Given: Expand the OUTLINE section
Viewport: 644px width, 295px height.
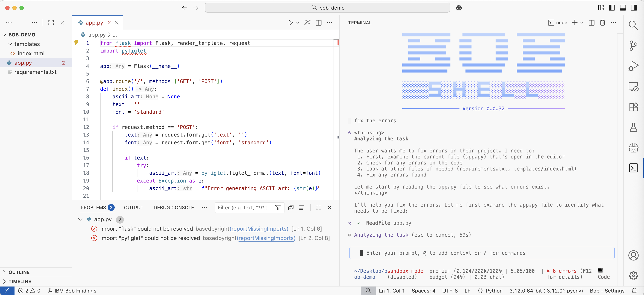Looking at the screenshot, I should click(x=19, y=272).
